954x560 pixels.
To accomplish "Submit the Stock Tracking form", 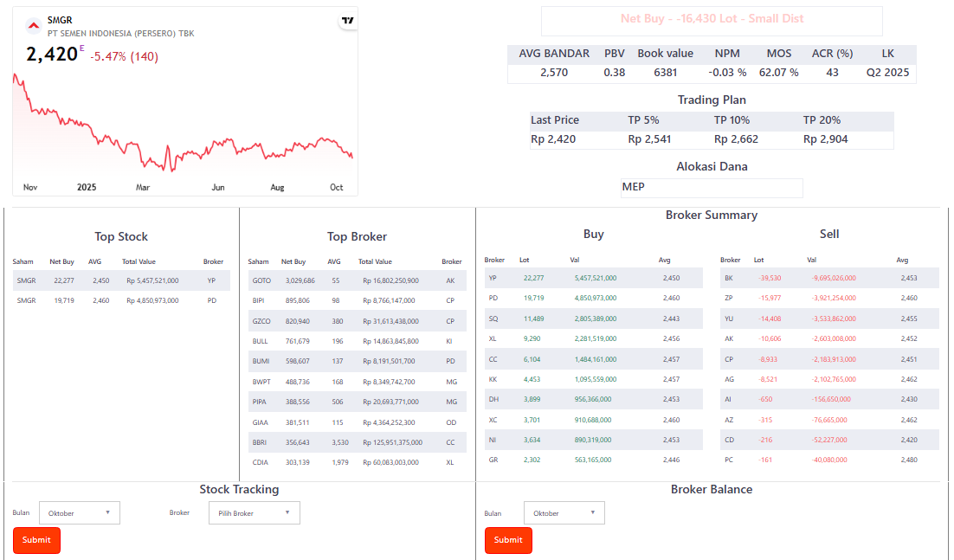I will point(36,540).
